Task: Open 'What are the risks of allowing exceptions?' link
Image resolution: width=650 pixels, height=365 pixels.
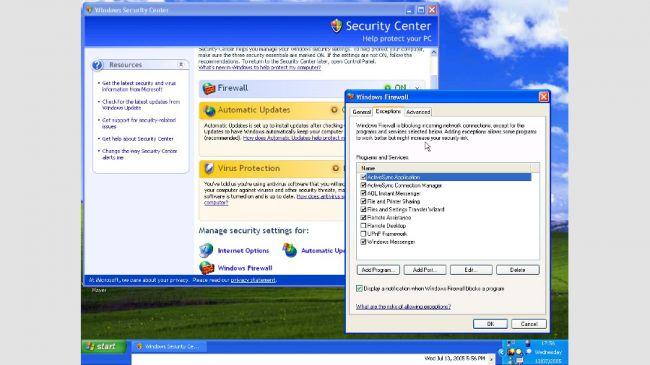Action: point(403,307)
